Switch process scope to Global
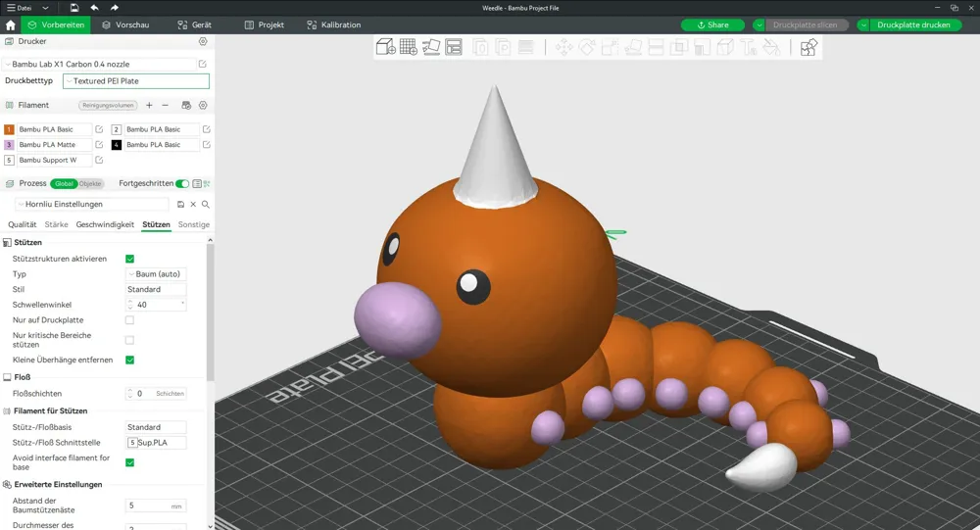Viewport: 980px width, 530px height. click(x=64, y=184)
